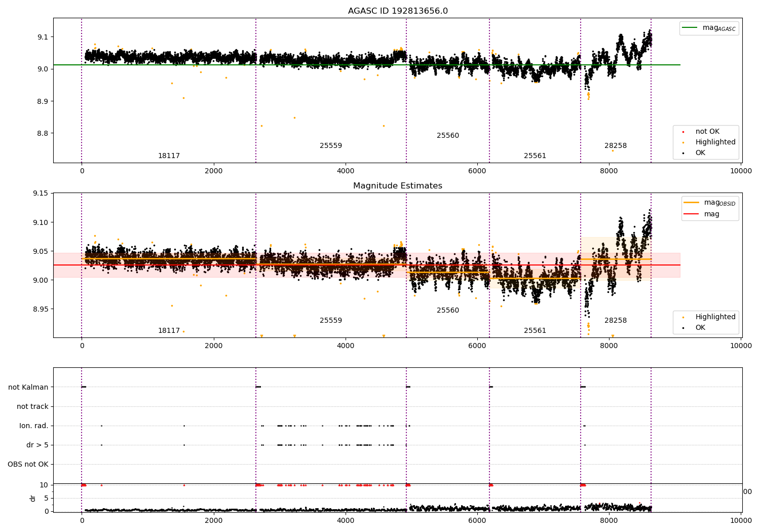Click obsid label 25560 in the top plot

[x=448, y=136]
